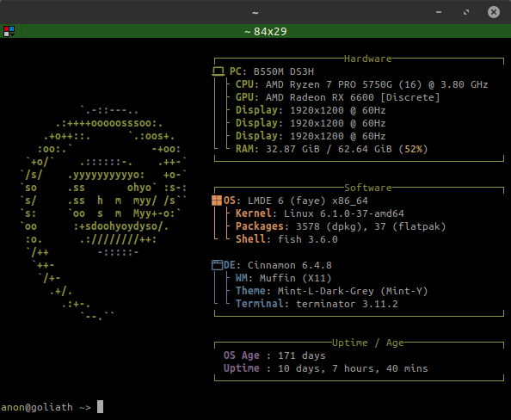Click the 'anon@goliath ~>' shell prompt
Viewport: 511px width, 420px height.
point(46,407)
